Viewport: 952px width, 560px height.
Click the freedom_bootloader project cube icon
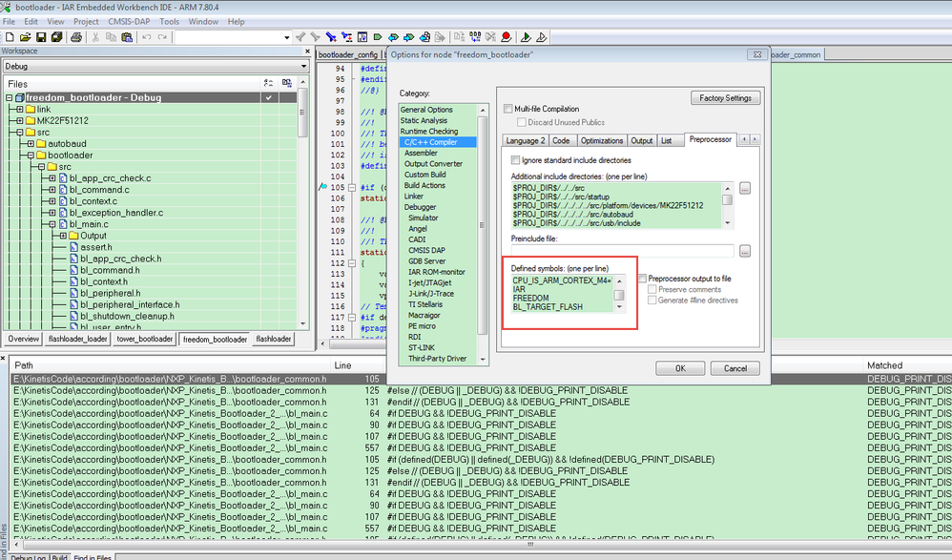coord(20,98)
